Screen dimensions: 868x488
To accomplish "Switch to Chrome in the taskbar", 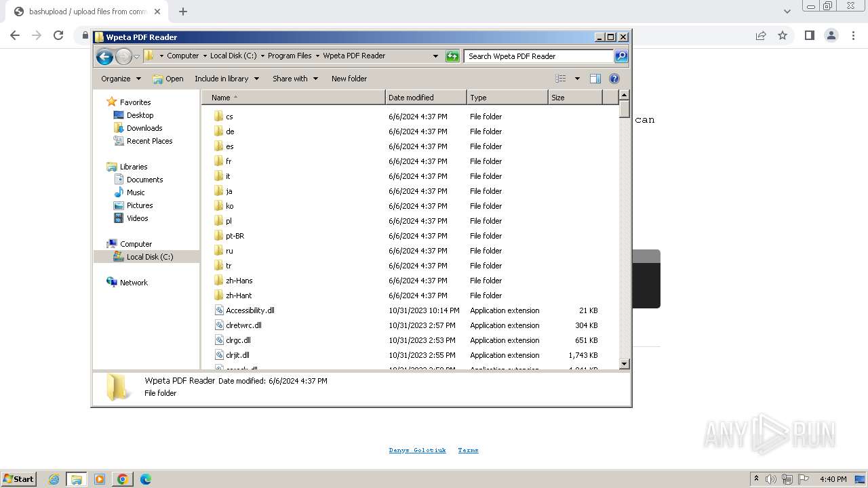I will click(123, 479).
